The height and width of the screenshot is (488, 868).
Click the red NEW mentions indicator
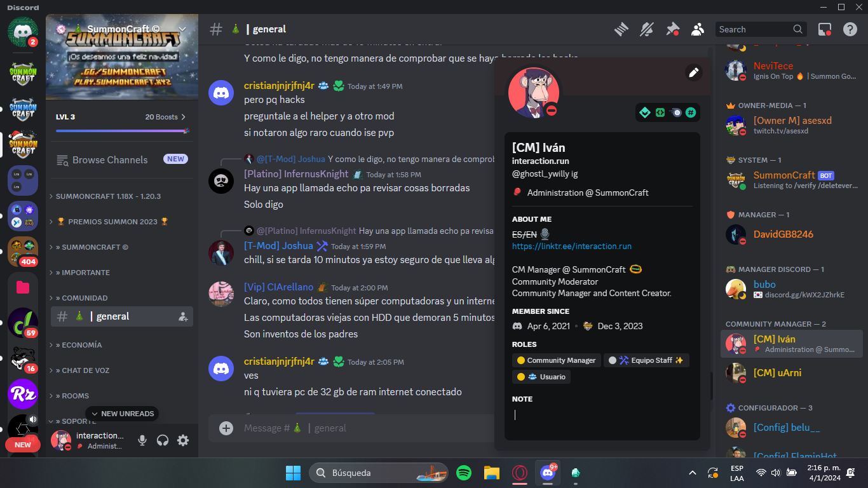click(23, 445)
